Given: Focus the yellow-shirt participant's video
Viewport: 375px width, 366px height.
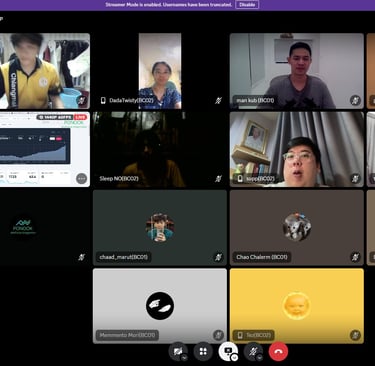Looking at the screenshot, I should point(45,71).
